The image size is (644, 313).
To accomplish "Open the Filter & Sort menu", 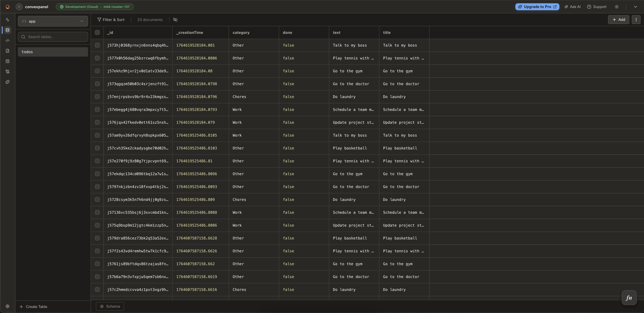I will click(x=111, y=19).
